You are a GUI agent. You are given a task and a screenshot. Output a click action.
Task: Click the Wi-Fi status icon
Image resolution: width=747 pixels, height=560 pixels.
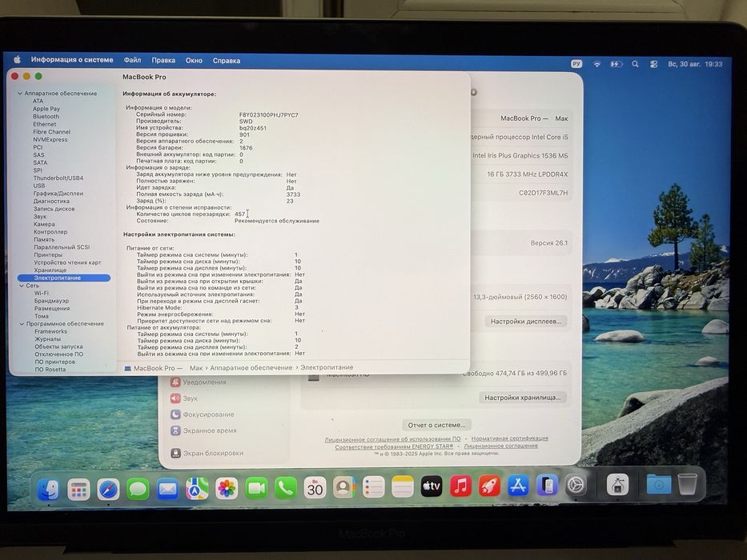[x=596, y=64]
